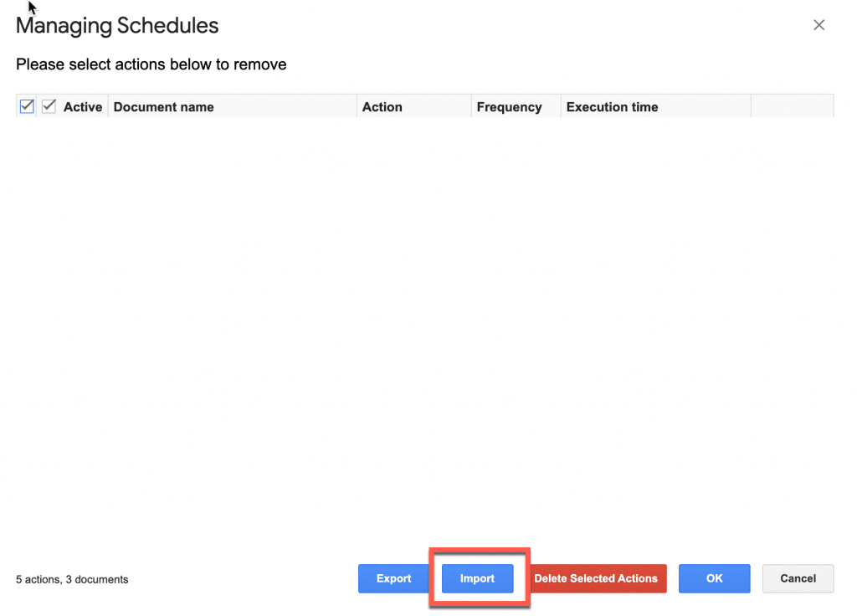Click the Action column header
The height and width of the screenshot is (616, 857).
click(x=382, y=107)
